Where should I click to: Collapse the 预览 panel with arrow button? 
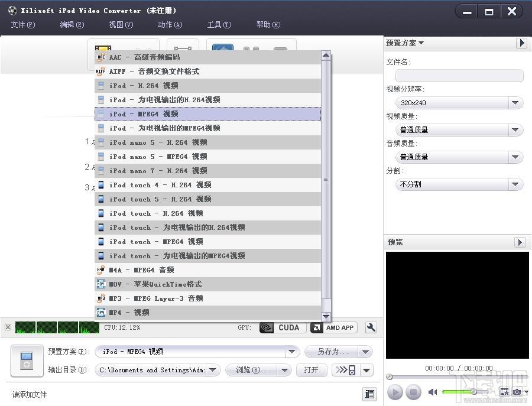[520, 242]
